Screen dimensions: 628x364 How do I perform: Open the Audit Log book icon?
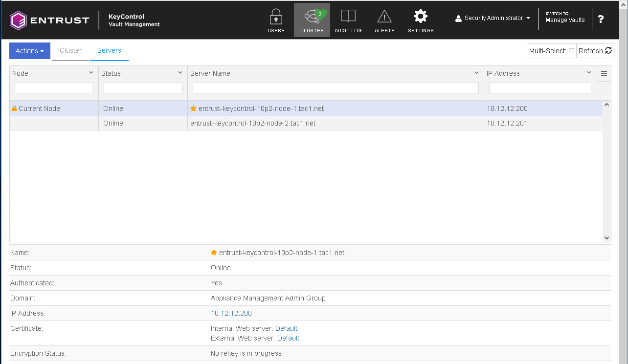coord(348,16)
